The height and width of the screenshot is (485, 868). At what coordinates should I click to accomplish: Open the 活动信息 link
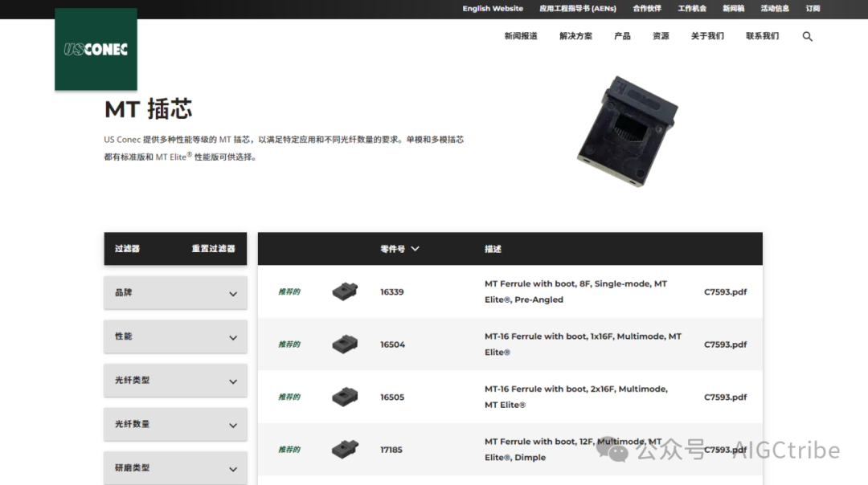[775, 8]
